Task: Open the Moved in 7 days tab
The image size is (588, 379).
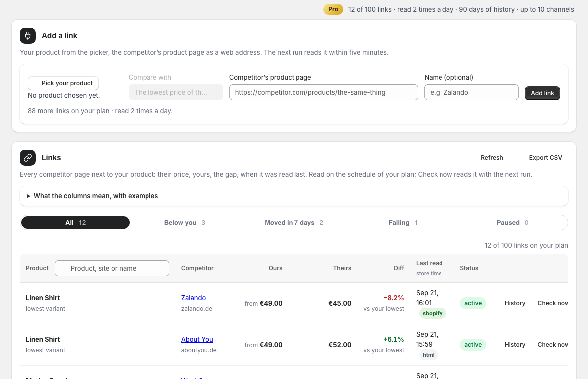Action: pyautogui.click(x=294, y=223)
